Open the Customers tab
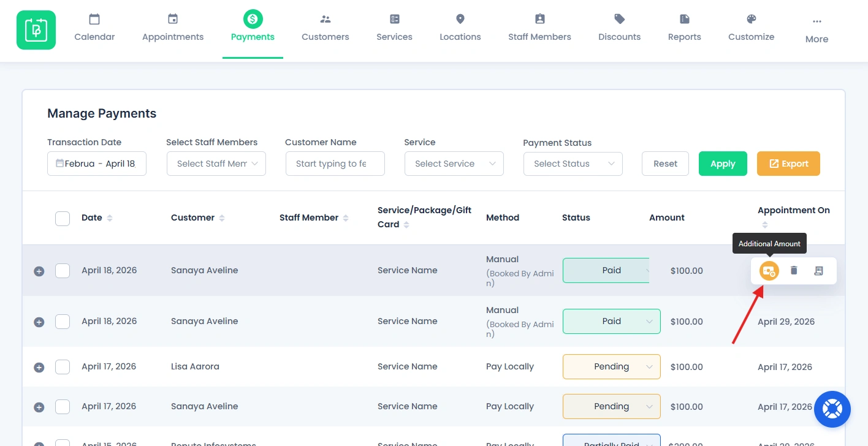 (325, 28)
